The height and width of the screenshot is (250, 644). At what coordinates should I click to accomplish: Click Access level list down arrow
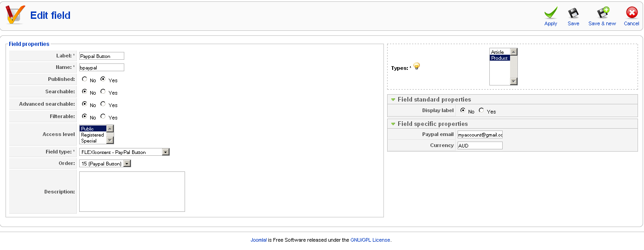coord(110,140)
